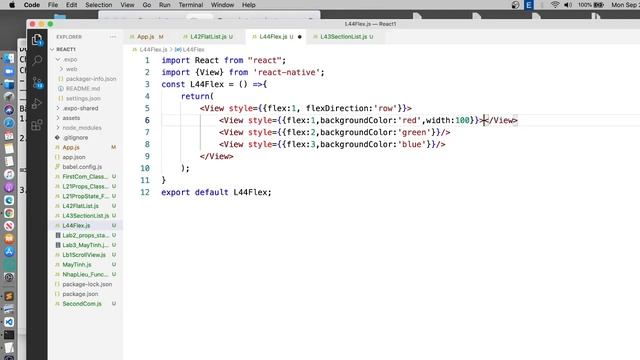Switch to the App.js tab

146,37
